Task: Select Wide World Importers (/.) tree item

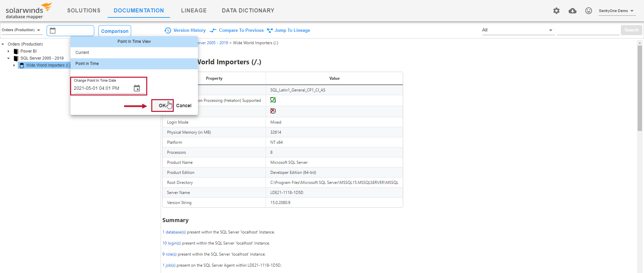Action: pos(48,65)
